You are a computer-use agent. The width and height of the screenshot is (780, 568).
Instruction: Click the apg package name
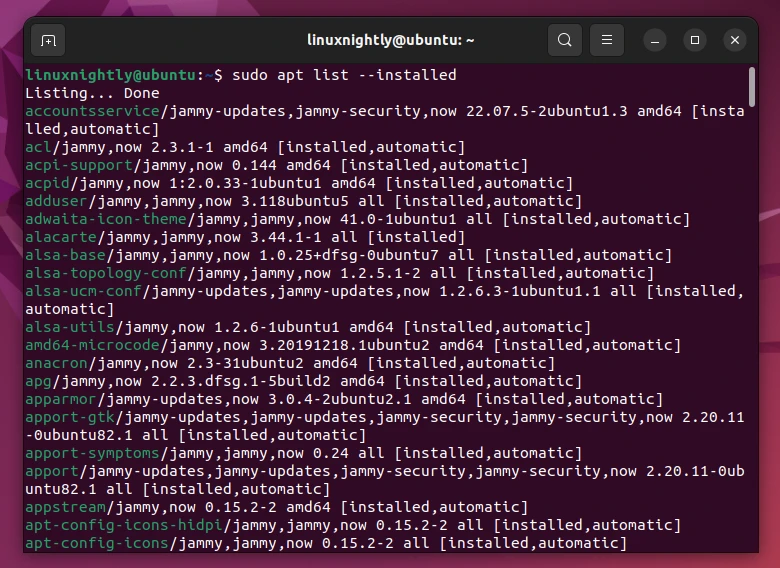point(38,381)
